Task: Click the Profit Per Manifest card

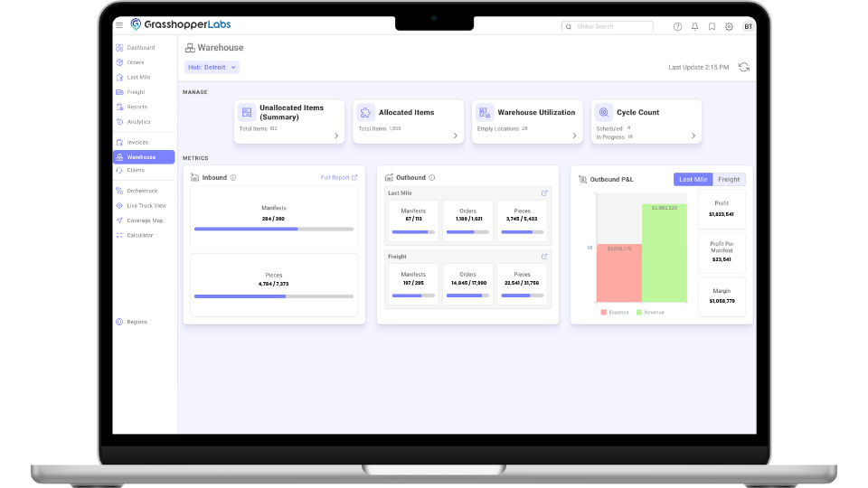Action: coord(722,253)
